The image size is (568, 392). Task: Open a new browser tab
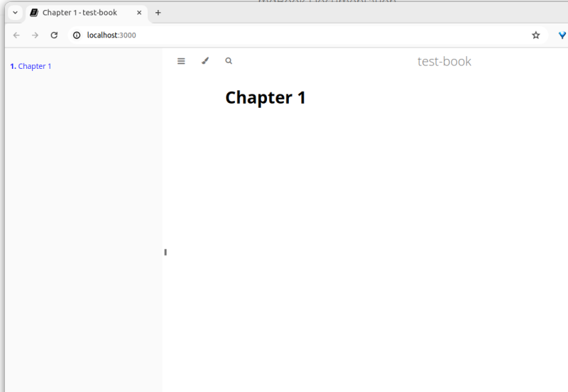tap(158, 13)
